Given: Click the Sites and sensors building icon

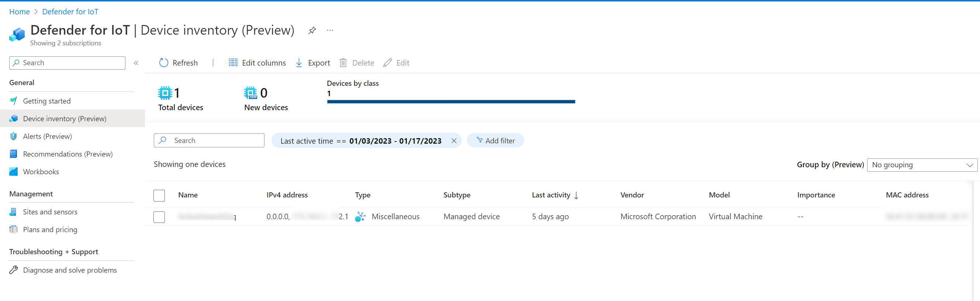Looking at the screenshot, I should (x=13, y=212).
